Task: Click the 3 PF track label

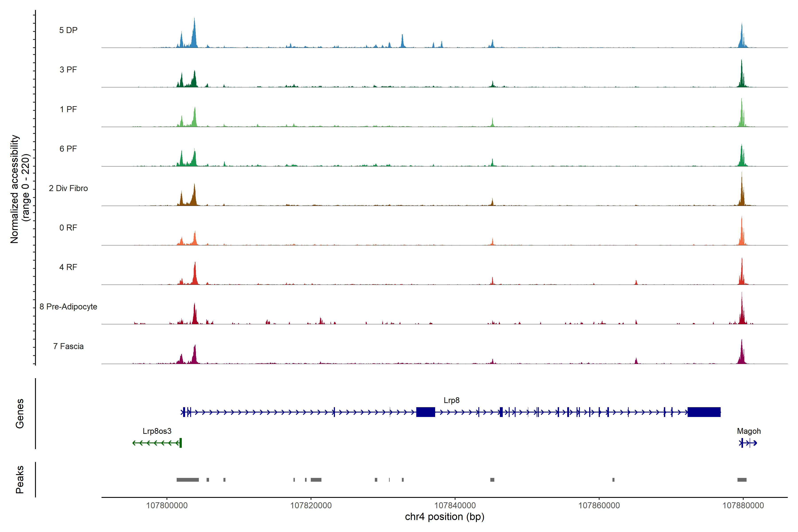Action: (x=68, y=70)
